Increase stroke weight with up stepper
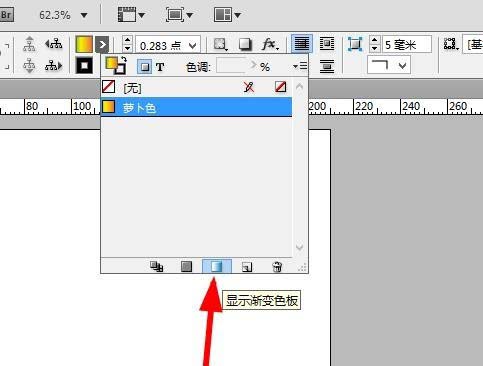 tap(127, 40)
